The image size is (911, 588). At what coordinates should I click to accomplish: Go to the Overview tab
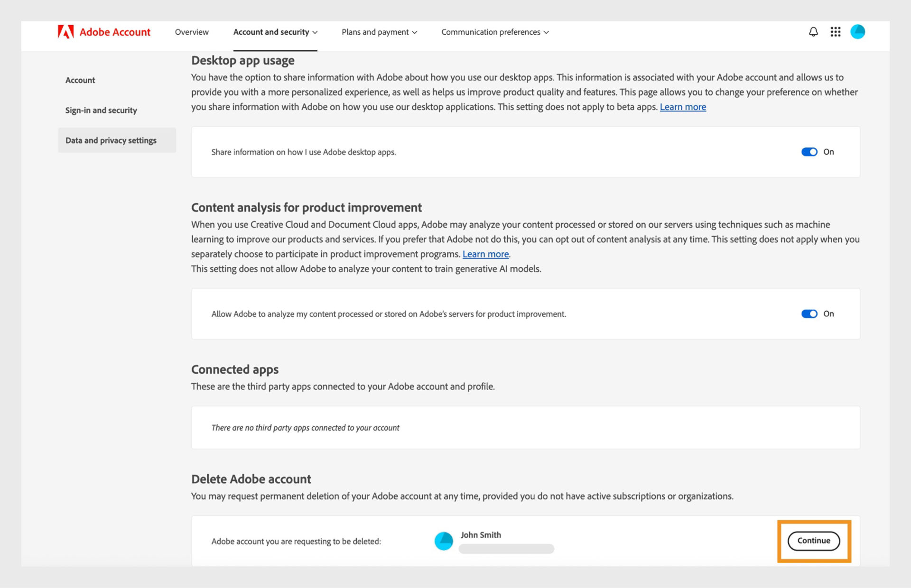click(192, 32)
